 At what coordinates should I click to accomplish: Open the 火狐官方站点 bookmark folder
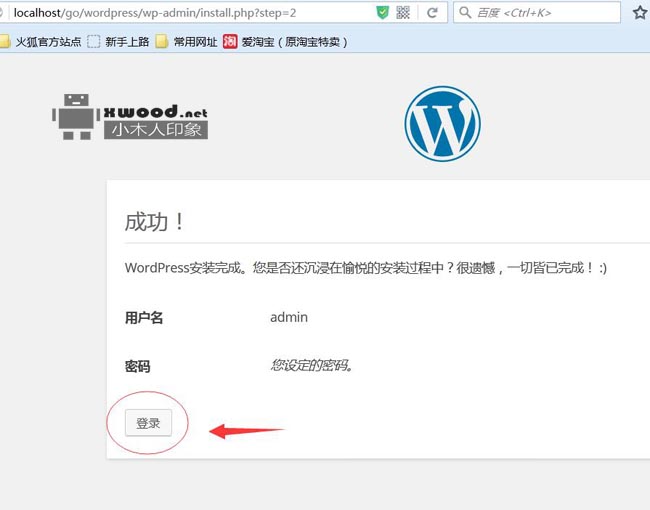click(x=41, y=41)
